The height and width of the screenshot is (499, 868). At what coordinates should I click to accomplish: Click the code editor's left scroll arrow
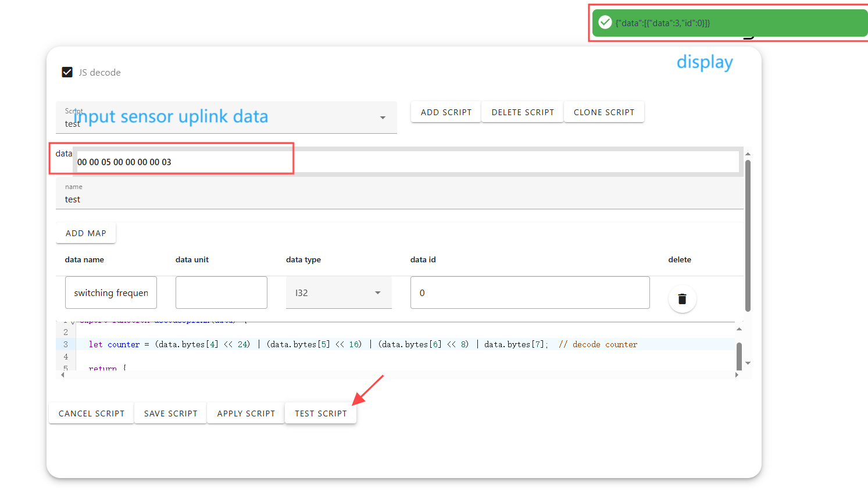point(63,375)
